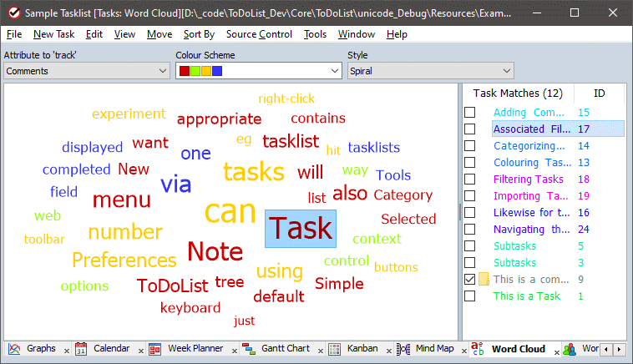Select the word 'Preferences' in the cloud
633x364 pixels.
pyautogui.click(x=124, y=260)
